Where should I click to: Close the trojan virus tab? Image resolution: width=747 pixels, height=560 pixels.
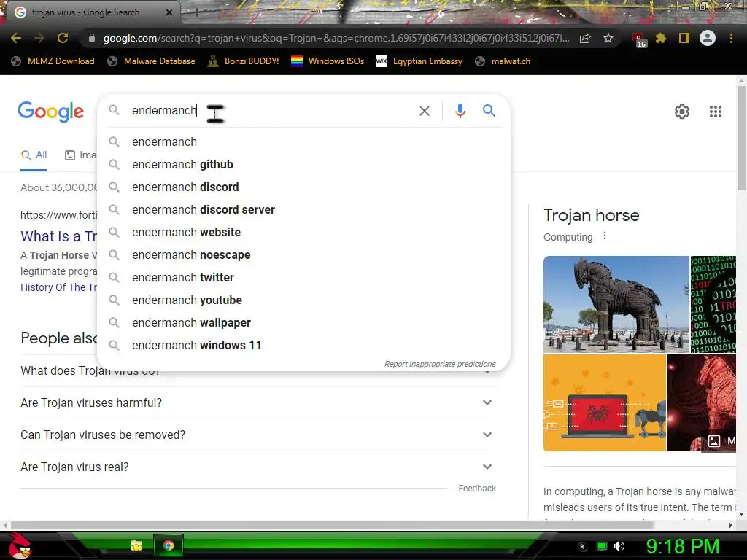169,12
